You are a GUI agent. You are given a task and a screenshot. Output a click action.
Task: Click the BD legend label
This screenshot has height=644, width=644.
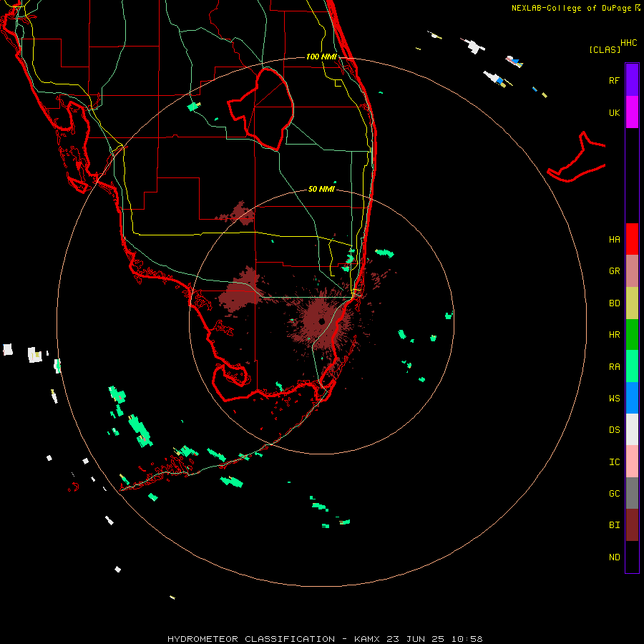point(614,303)
